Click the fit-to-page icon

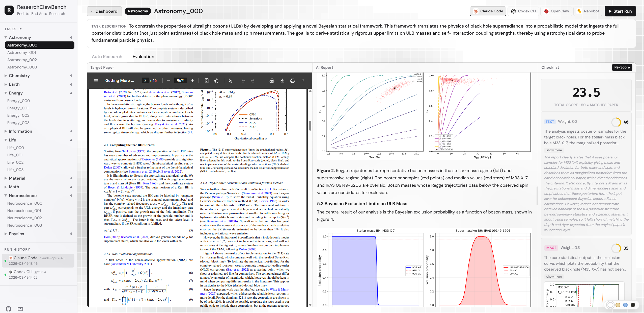pos(207,81)
